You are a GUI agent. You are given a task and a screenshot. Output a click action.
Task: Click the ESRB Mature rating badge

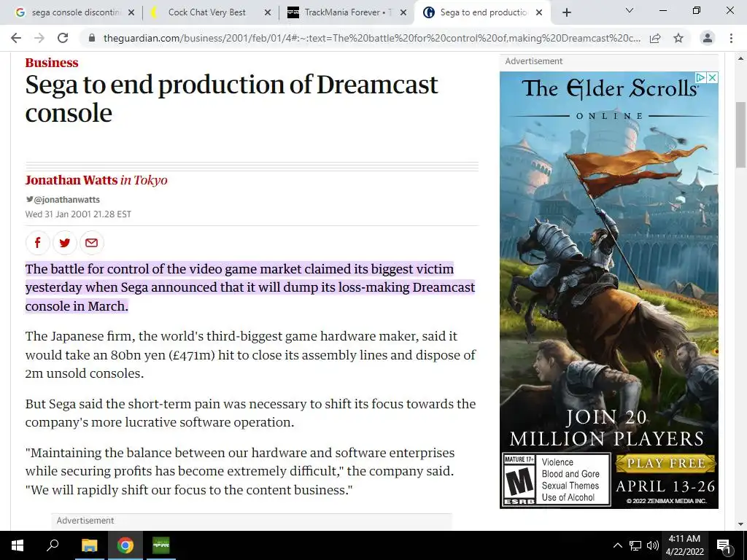pyautogui.click(x=519, y=480)
